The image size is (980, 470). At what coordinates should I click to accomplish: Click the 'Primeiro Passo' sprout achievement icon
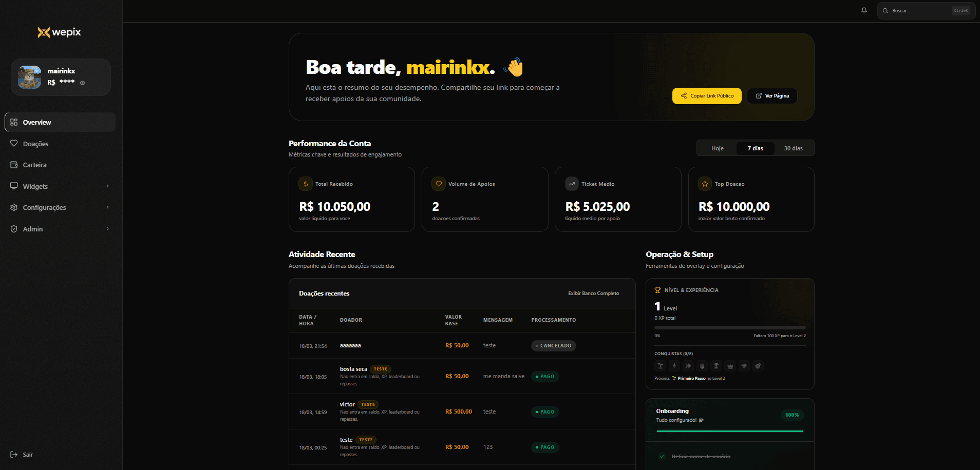pos(661,365)
